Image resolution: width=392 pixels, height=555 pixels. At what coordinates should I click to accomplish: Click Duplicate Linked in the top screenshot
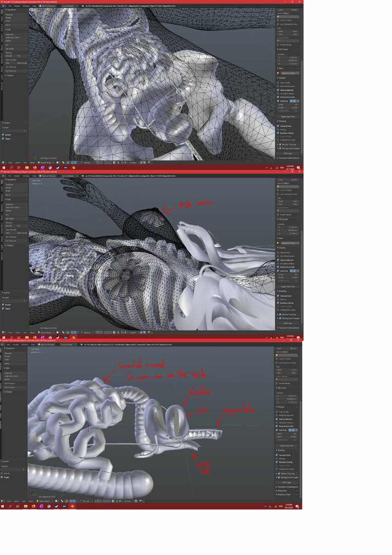pos(16,38)
